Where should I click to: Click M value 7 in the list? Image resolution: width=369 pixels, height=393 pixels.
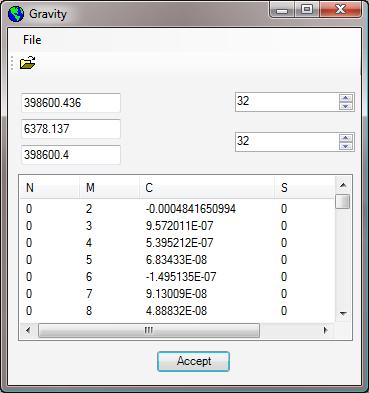tap(89, 294)
